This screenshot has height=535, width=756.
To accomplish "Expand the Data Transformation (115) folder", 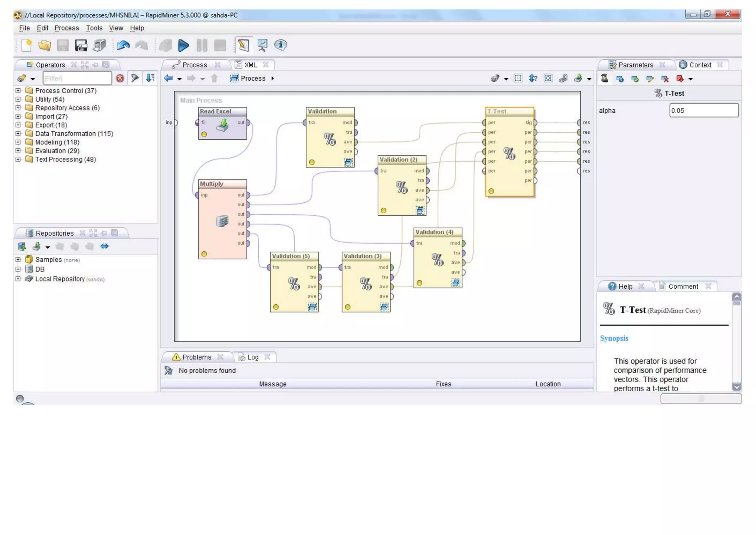I will point(18,134).
